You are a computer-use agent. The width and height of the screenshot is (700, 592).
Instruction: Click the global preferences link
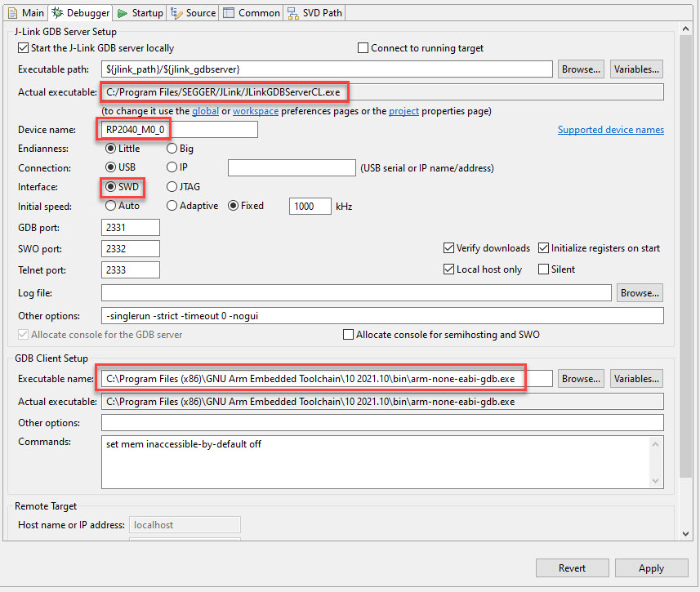pyautogui.click(x=205, y=111)
